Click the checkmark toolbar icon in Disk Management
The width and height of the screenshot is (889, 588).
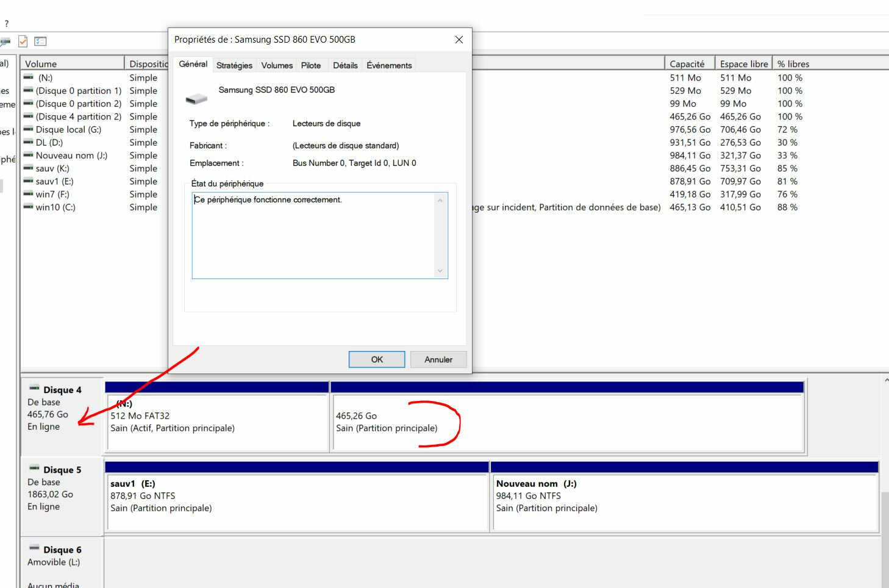click(23, 41)
